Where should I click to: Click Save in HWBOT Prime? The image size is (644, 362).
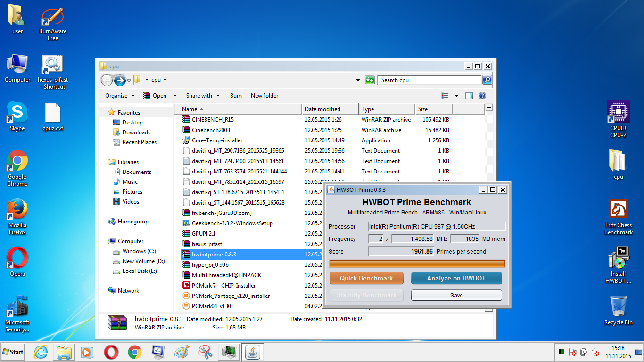click(456, 295)
